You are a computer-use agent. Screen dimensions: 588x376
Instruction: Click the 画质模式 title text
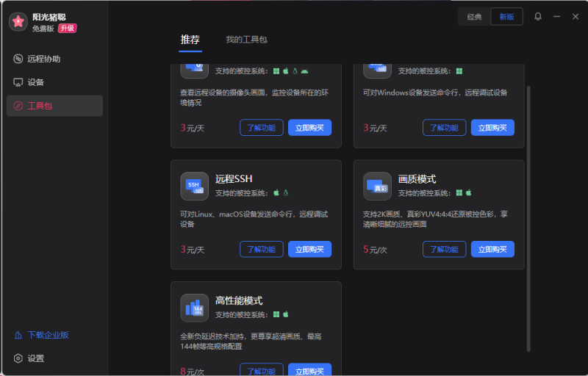click(417, 179)
